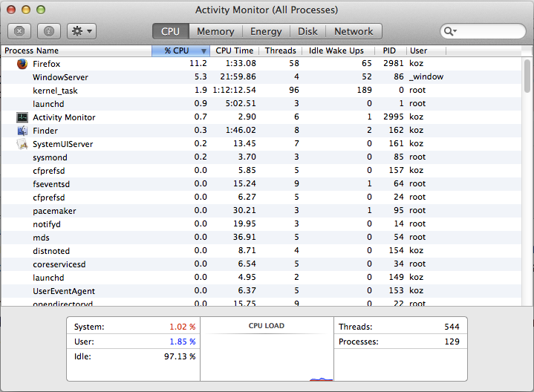Screen dimensions: 534x392
Task: Show the Network tab
Action: click(x=354, y=31)
